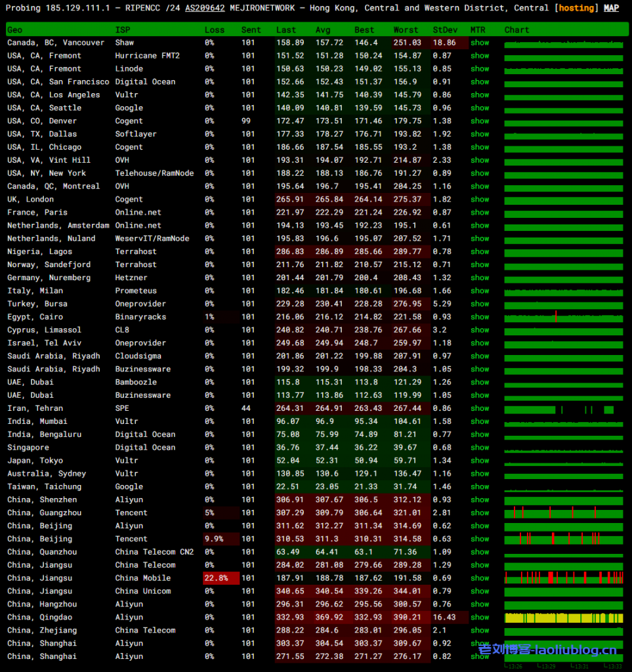
Task: Open the chart for China Unicom Jiangsu
Action: [563, 591]
